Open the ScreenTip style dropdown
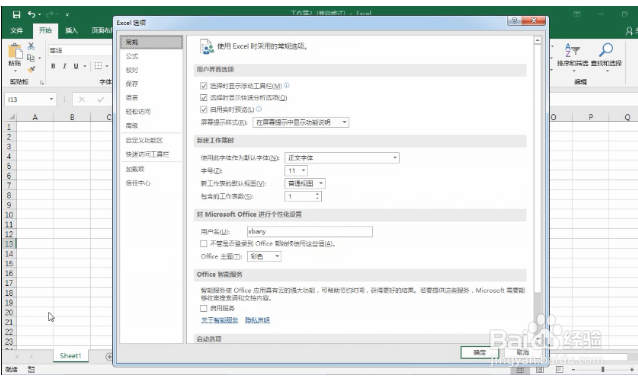The image size is (638, 382). coord(301,122)
